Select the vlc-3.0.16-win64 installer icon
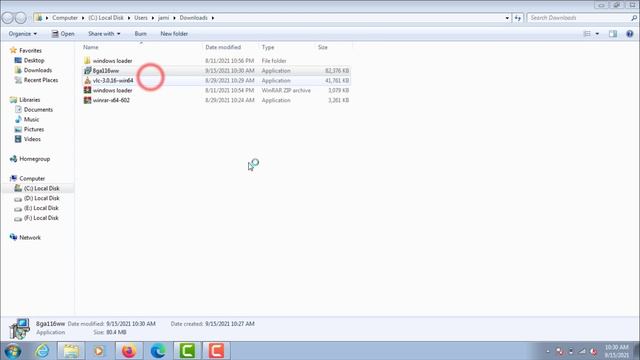The height and width of the screenshot is (360, 640). tap(87, 80)
